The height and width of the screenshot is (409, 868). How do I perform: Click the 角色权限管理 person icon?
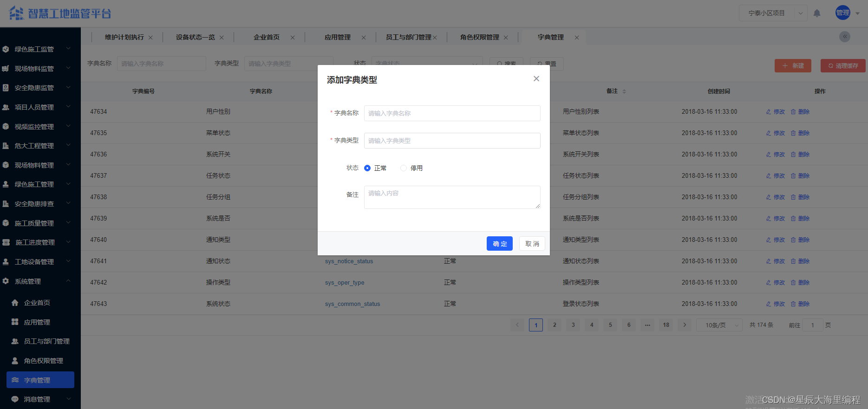pos(15,361)
